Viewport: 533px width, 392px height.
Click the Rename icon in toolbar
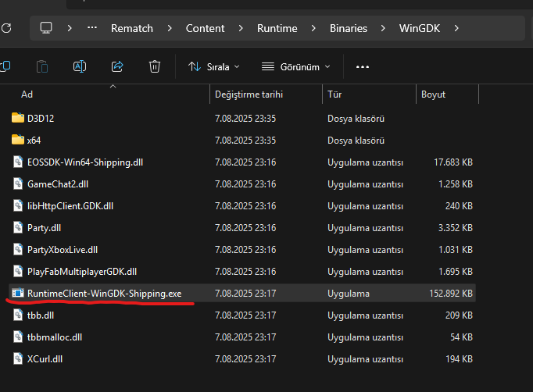coord(80,66)
